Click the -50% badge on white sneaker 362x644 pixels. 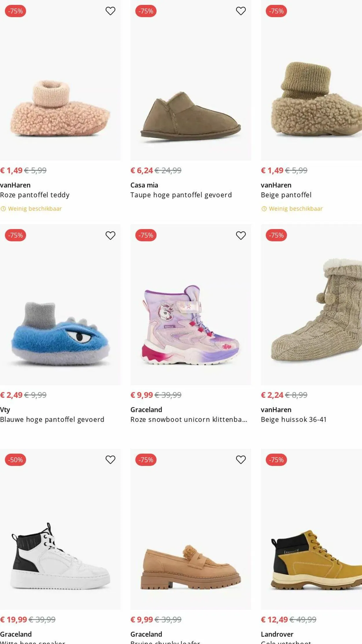tap(15, 460)
